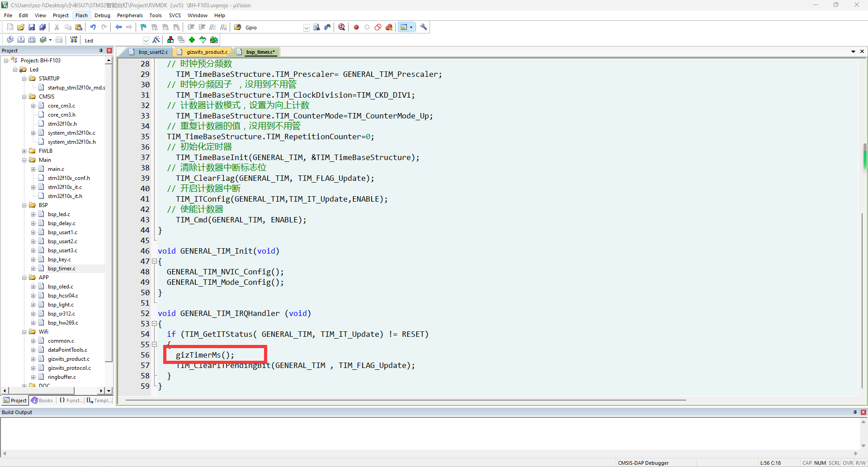This screenshot has height=467, width=868.
Task: Expand the FWLB folder in project tree
Action: coord(24,151)
